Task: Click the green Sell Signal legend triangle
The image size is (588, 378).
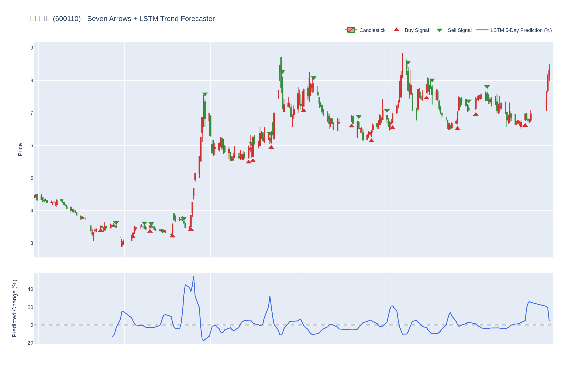Action: point(439,30)
